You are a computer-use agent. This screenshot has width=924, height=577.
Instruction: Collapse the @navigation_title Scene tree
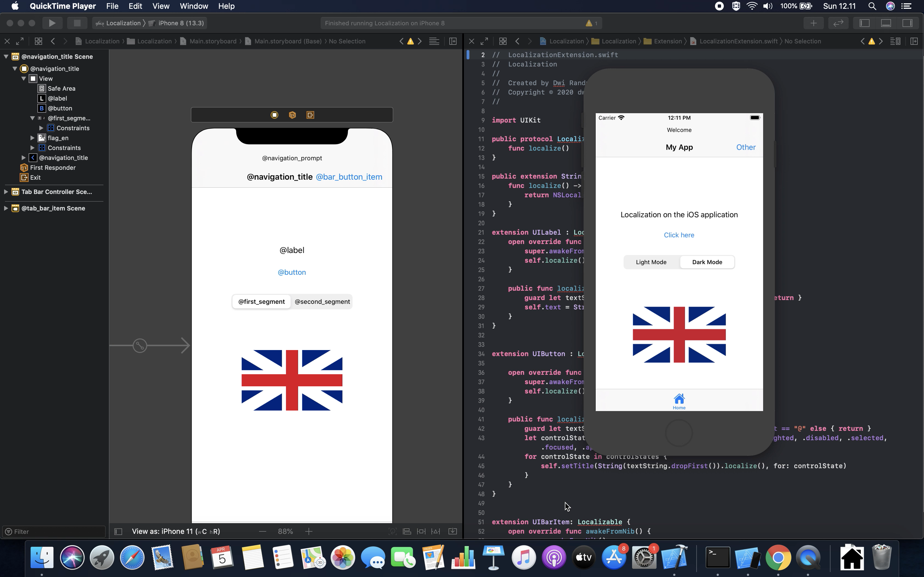point(5,57)
